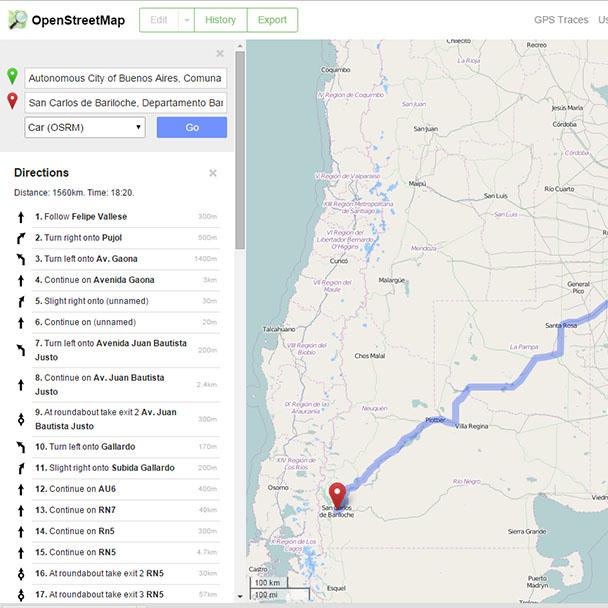Click slight right icon for step 11 Subida Gallardo
Viewport: 608px width, 608px height.
point(21,468)
